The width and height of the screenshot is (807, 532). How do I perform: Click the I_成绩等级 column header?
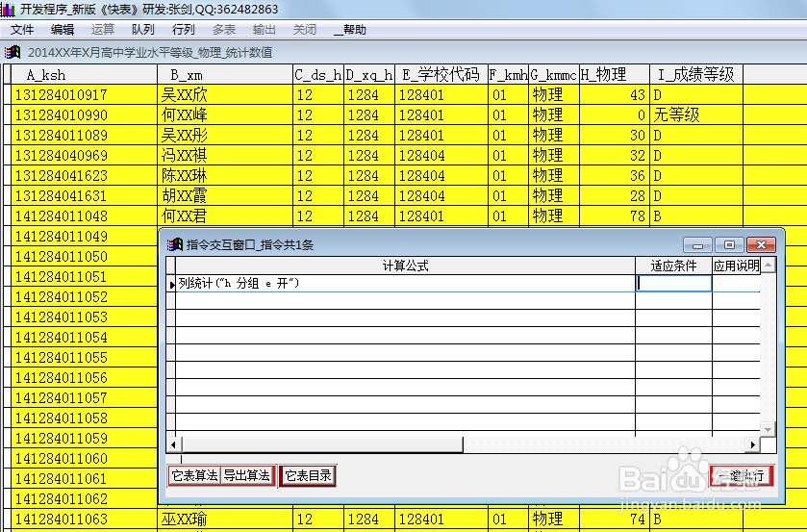[x=695, y=75]
